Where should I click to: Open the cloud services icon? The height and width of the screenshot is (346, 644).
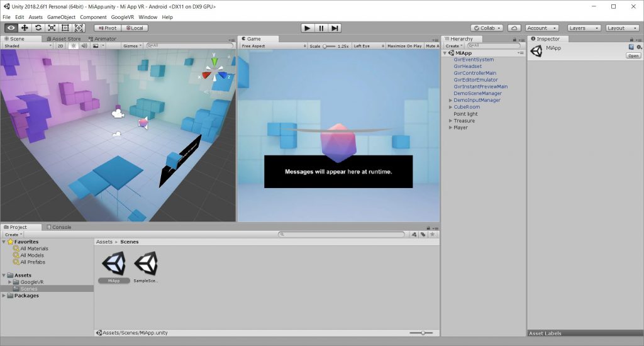point(514,28)
